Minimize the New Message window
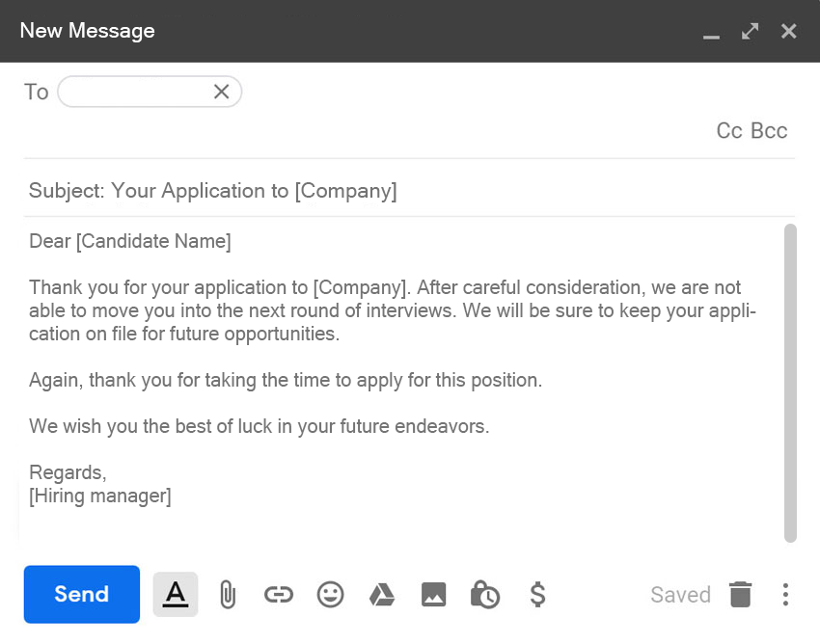This screenshot has width=820, height=644. tap(712, 32)
